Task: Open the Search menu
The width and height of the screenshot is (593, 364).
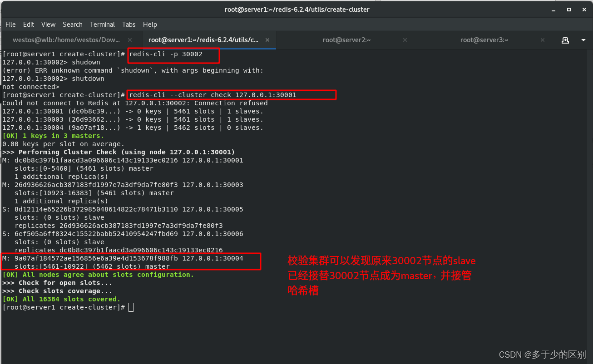Action: pos(73,25)
